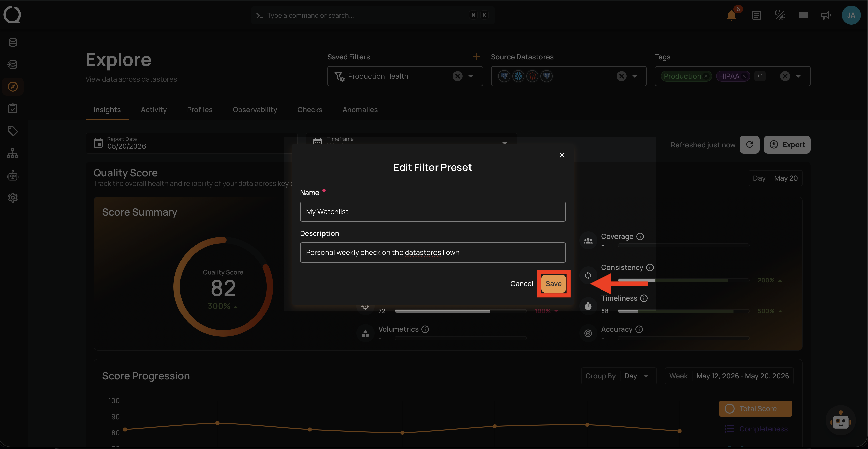Open the JA user avatar menu
868x449 pixels.
click(851, 15)
